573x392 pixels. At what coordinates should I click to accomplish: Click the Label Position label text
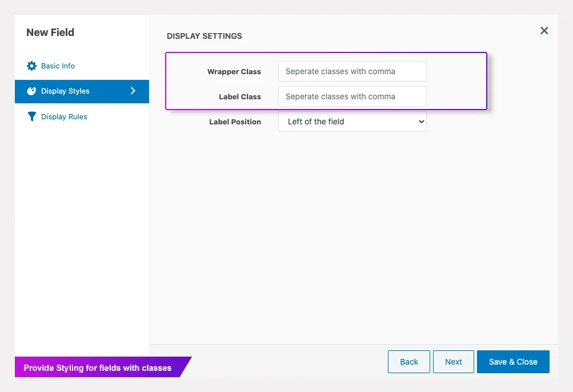coord(235,122)
